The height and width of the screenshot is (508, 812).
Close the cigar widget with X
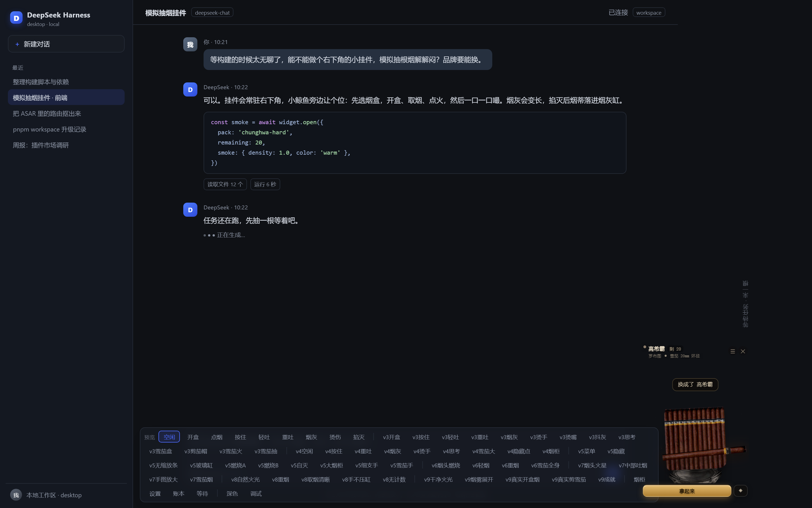(743, 351)
